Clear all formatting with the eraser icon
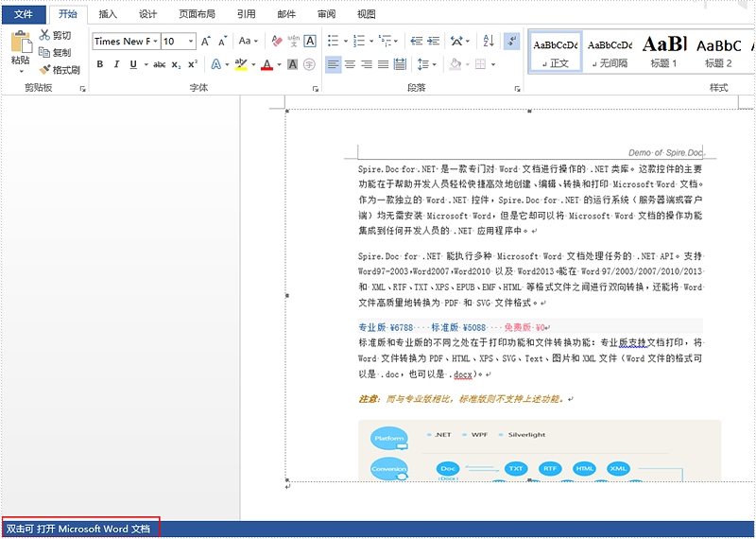 277,41
